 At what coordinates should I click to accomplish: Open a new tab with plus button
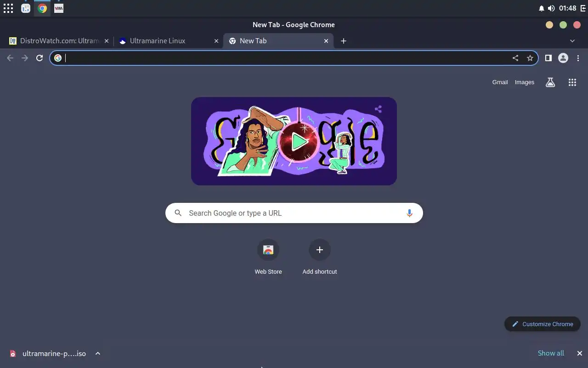pos(344,41)
